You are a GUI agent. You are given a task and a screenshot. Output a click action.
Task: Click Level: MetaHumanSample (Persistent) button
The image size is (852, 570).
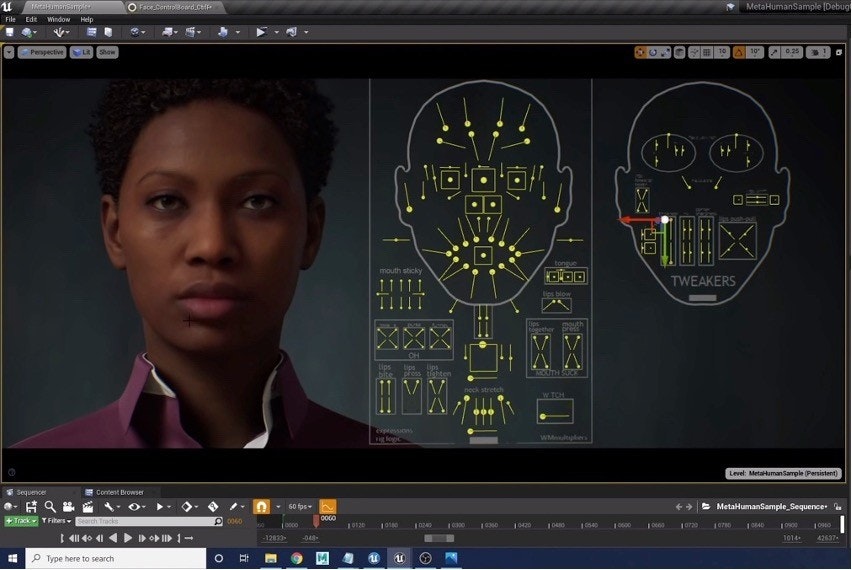pyautogui.click(x=784, y=473)
